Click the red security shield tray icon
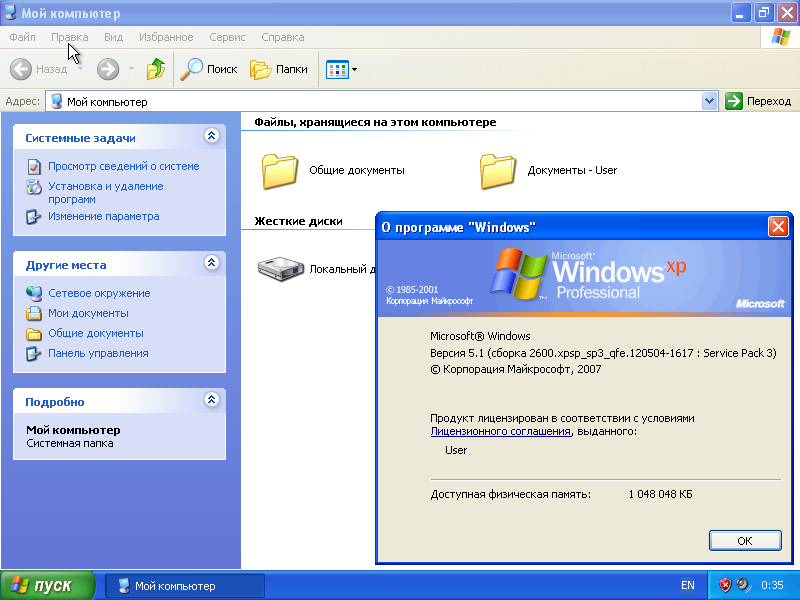800x600 pixels. (725, 585)
